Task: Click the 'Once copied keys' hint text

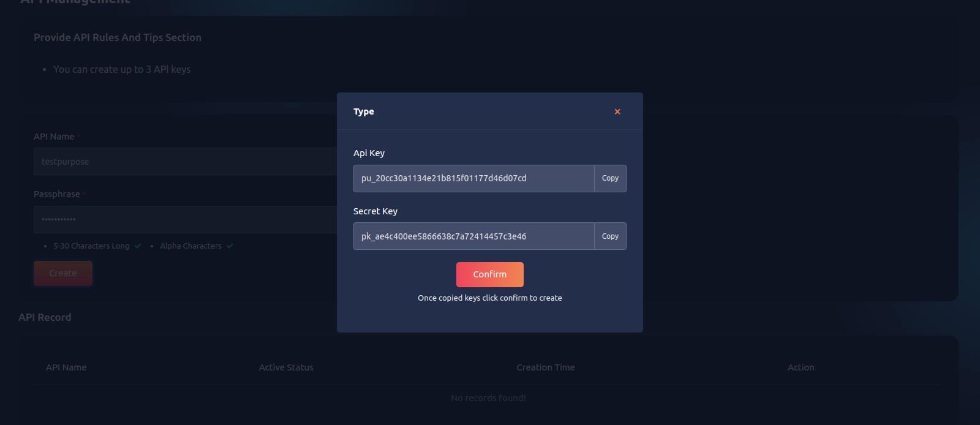Action: tap(489, 298)
